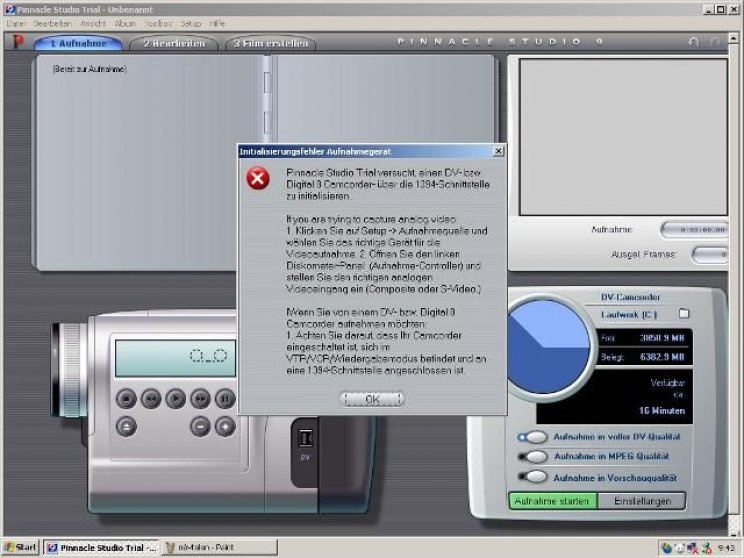
Task: Click the camcorder Play button
Action: [176, 399]
